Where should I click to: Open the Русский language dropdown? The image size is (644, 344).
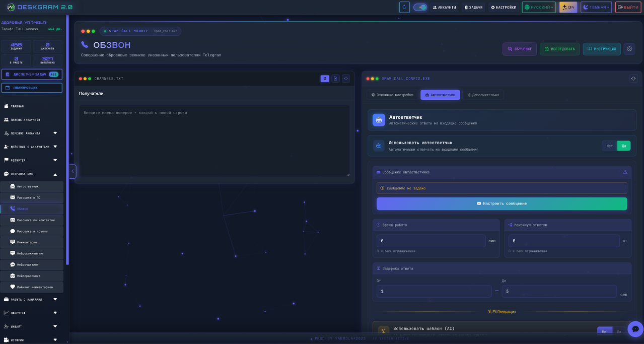click(539, 7)
